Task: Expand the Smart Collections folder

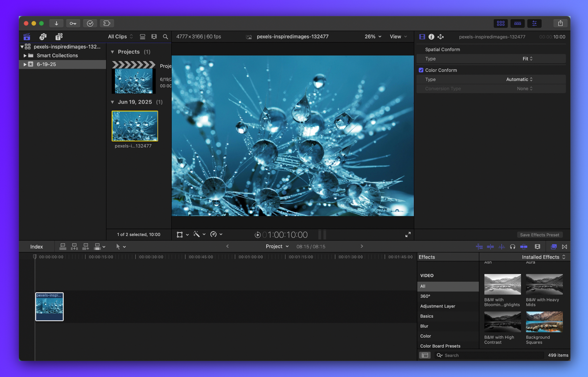Action: pos(25,56)
